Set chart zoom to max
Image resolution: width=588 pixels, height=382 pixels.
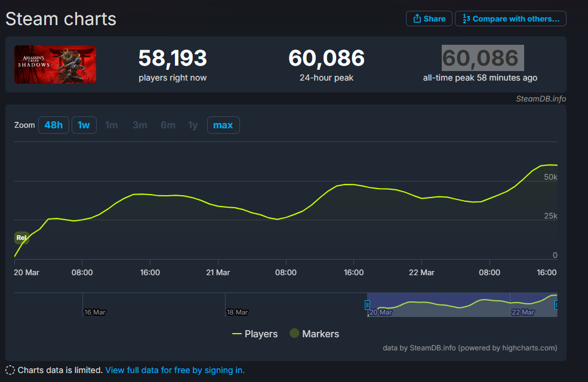point(223,125)
